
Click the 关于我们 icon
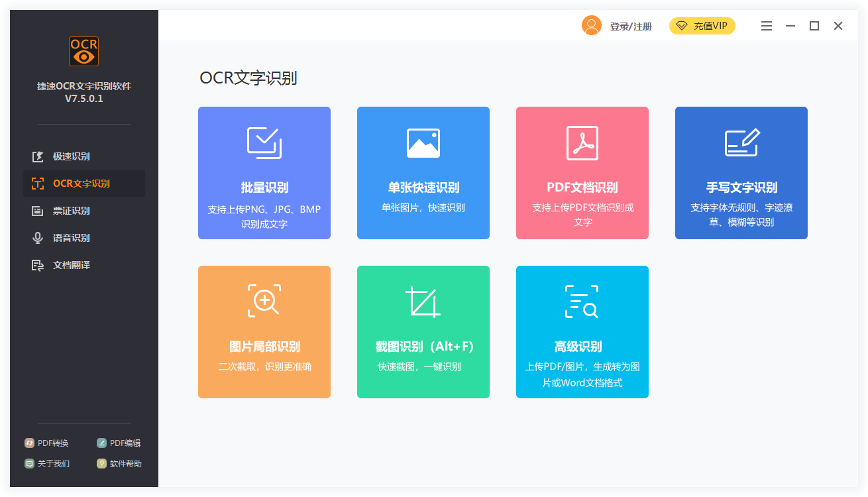pyautogui.click(x=29, y=464)
